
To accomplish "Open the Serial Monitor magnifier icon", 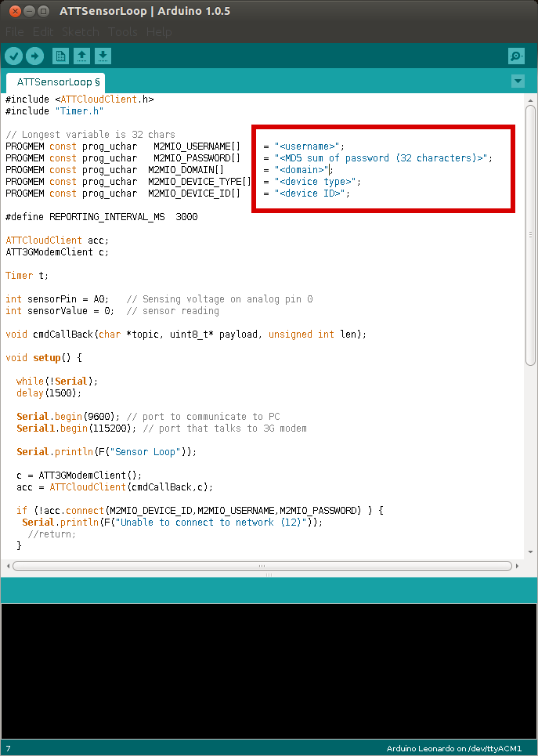I will [x=516, y=56].
